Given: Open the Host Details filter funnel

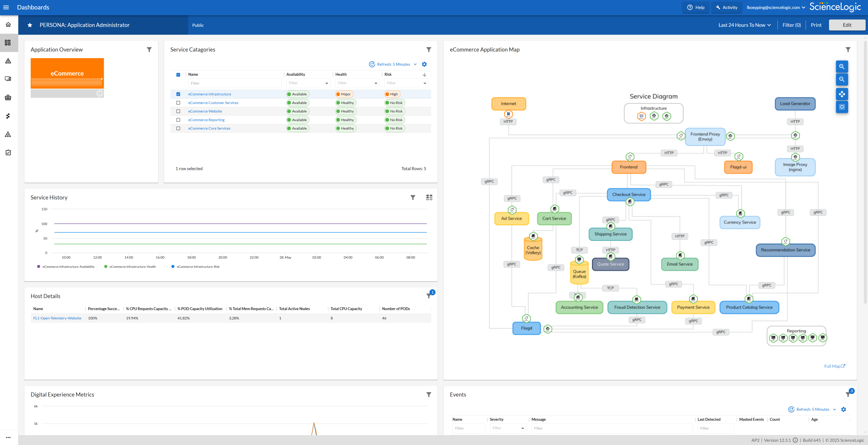Looking at the screenshot, I should [x=429, y=296].
